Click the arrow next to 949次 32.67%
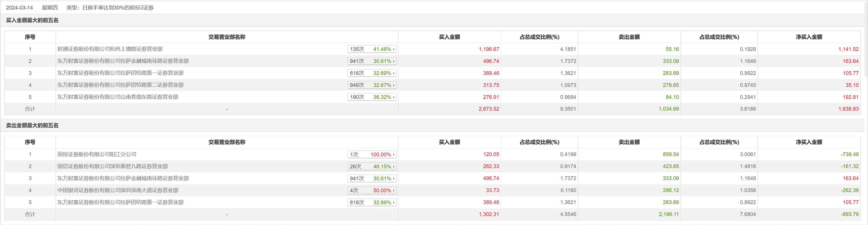The image size is (868, 225). (x=393, y=85)
